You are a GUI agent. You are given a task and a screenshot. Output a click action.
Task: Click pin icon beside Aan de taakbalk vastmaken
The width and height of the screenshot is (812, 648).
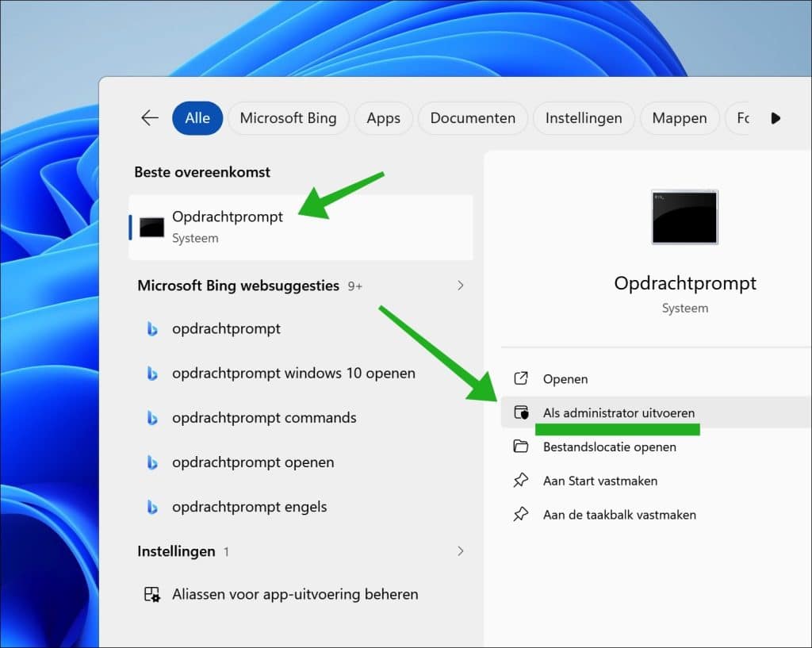click(520, 515)
